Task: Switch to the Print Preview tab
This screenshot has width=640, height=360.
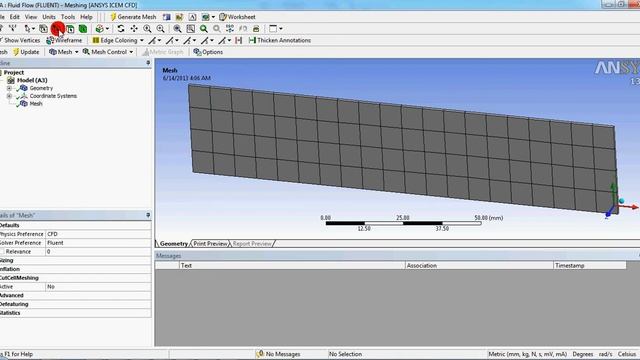Action: coord(210,244)
